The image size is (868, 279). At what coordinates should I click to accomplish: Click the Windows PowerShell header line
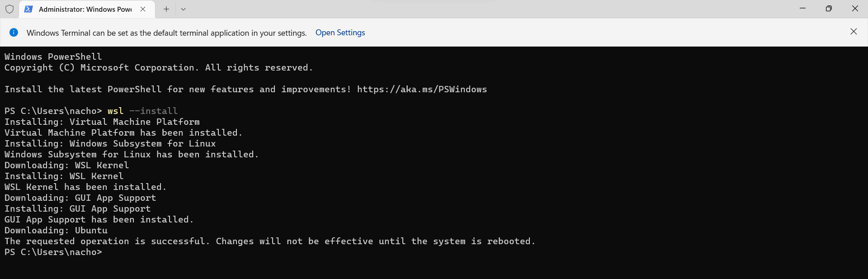[53, 57]
